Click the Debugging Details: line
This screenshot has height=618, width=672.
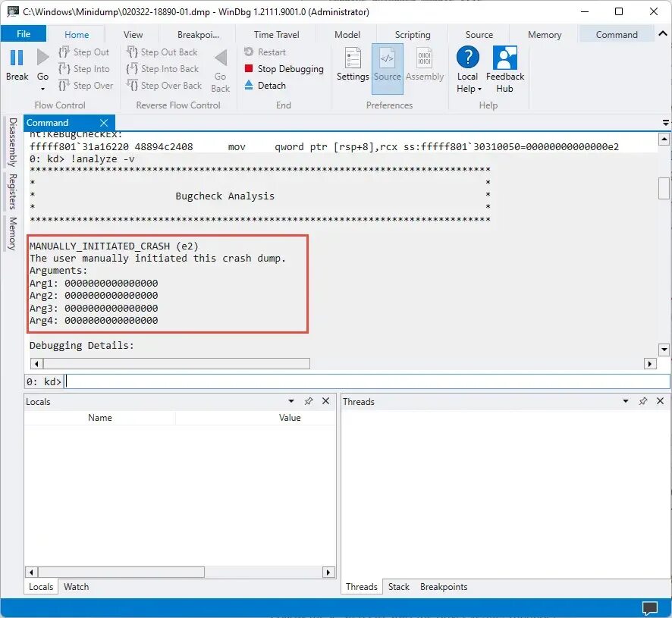tap(81, 346)
